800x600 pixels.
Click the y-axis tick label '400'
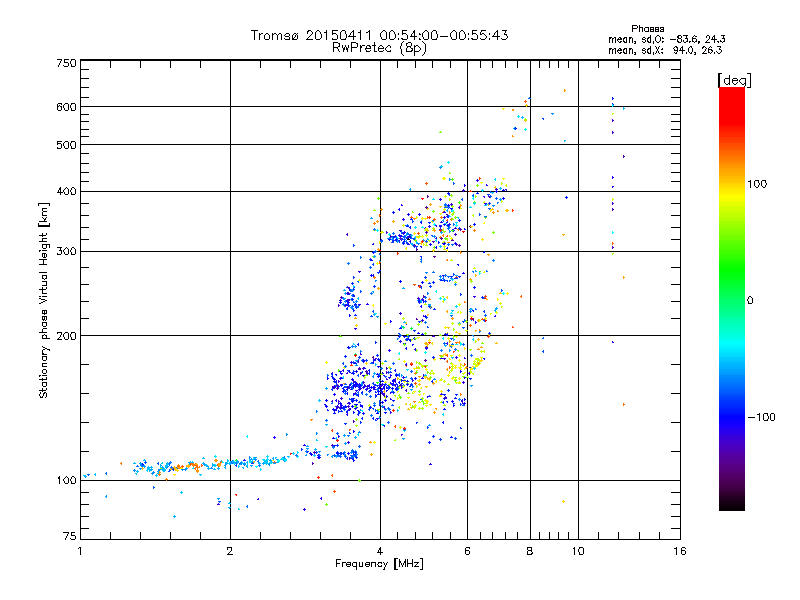[66, 192]
